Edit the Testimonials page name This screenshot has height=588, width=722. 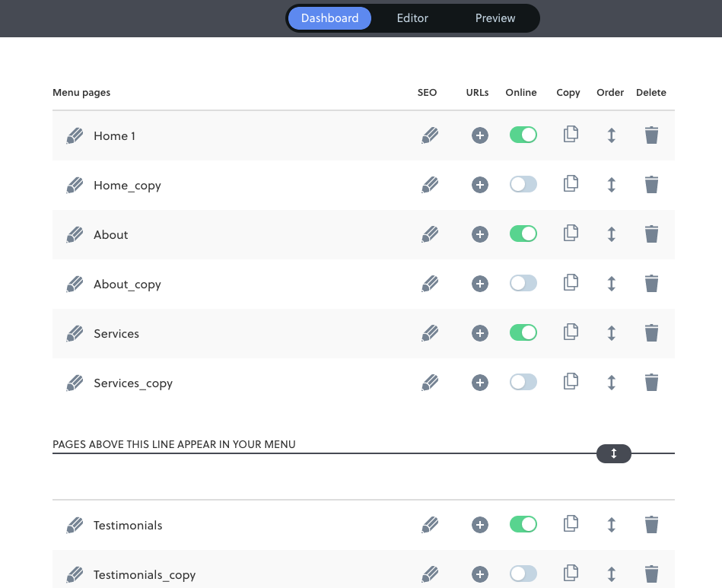[75, 526]
